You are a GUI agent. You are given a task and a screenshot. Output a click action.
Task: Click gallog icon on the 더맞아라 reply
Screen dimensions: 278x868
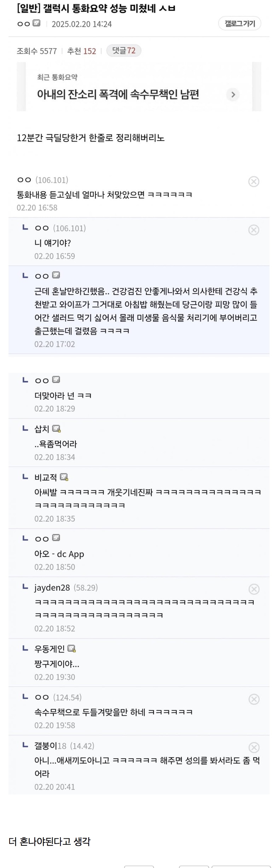pos(56,380)
